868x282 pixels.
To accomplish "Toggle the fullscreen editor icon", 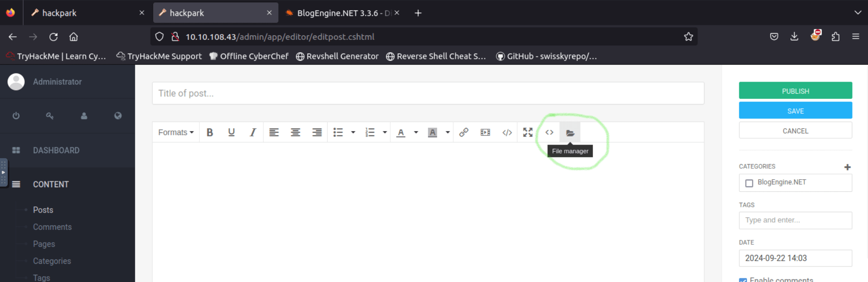I will [x=528, y=132].
